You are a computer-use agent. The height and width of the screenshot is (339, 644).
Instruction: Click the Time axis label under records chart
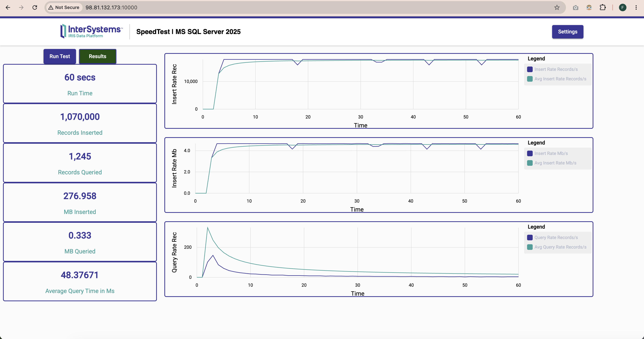coord(360,125)
